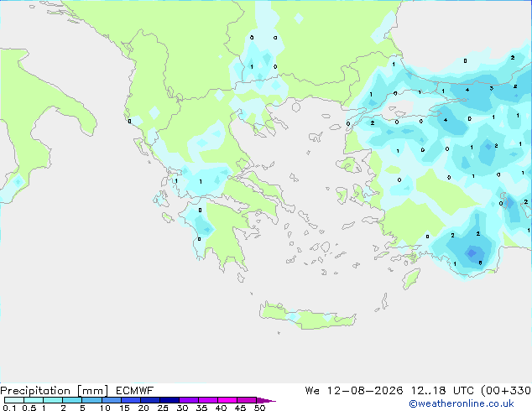Click the 1–2 mm legend swatch

click(x=53, y=400)
